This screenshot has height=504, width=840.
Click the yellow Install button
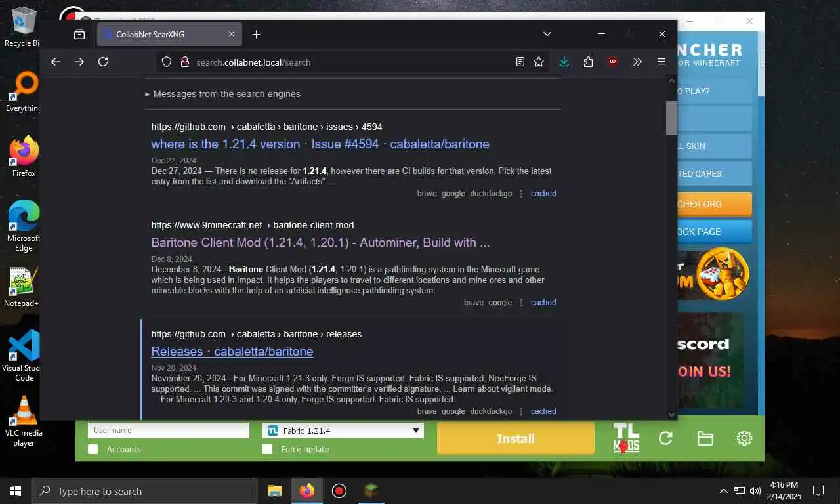[516, 438]
